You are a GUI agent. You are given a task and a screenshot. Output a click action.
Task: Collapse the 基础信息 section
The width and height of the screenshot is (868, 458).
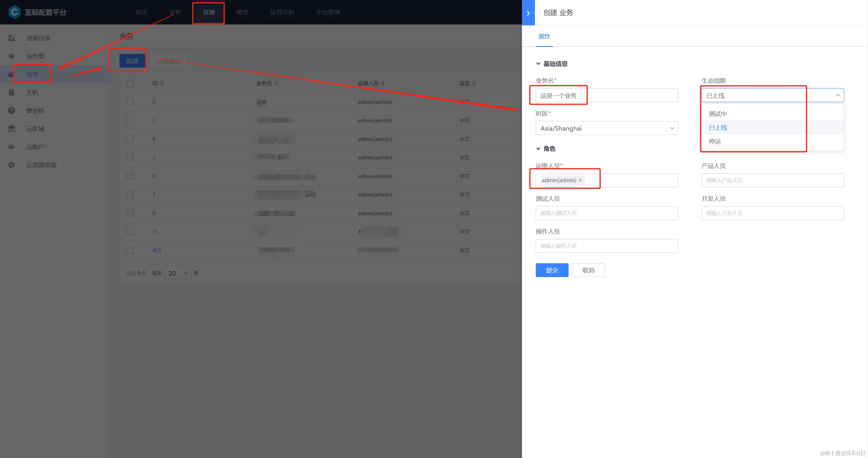538,64
